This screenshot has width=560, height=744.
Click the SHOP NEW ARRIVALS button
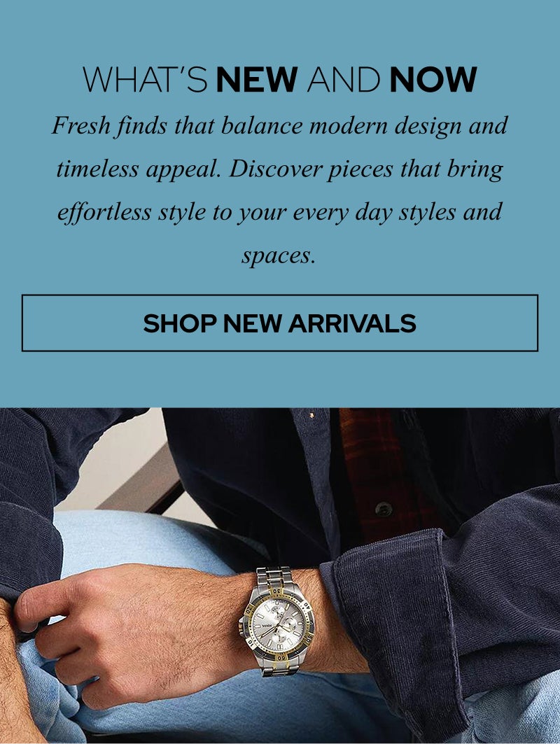click(x=280, y=323)
